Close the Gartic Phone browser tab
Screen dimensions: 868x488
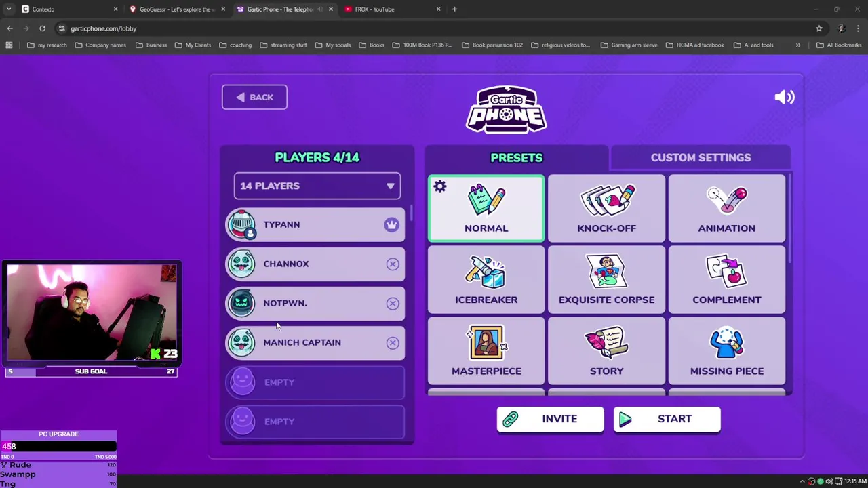click(331, 9)
